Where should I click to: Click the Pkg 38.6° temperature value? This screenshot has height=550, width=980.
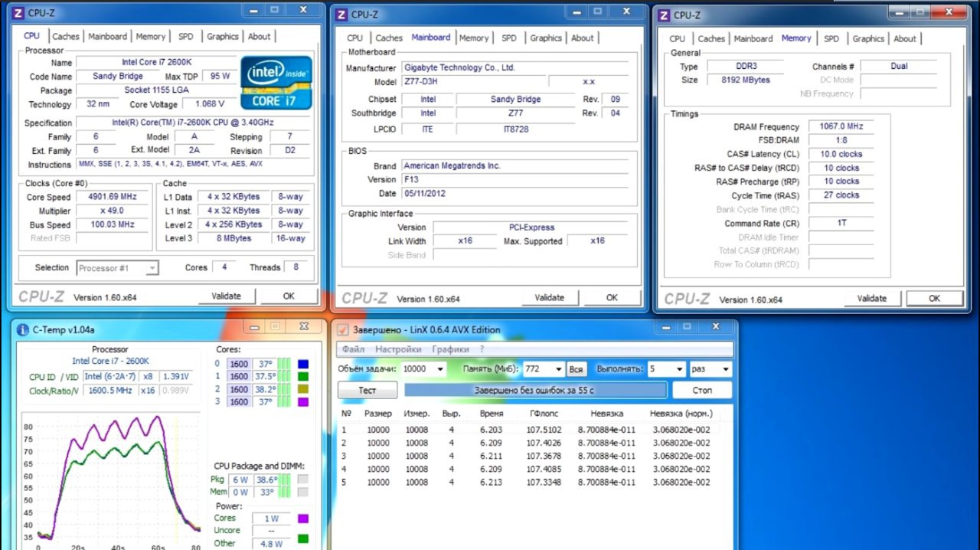point(265,479)
